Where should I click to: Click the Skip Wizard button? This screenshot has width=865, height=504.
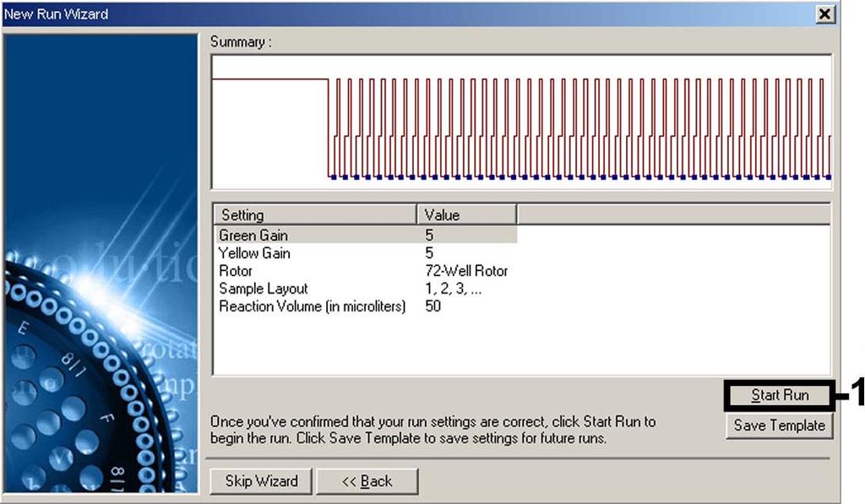pyautogui.click(x=261, y=481)
